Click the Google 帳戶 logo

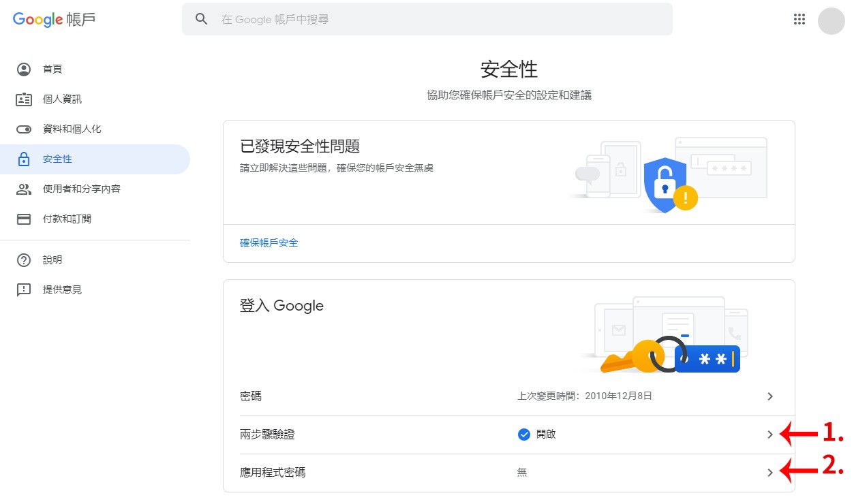point(54,19)
